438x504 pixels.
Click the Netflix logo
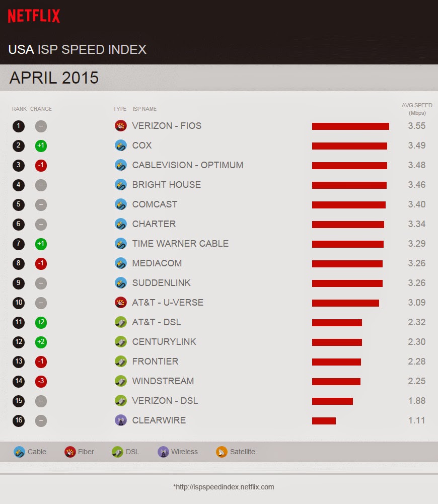[34, 16]
